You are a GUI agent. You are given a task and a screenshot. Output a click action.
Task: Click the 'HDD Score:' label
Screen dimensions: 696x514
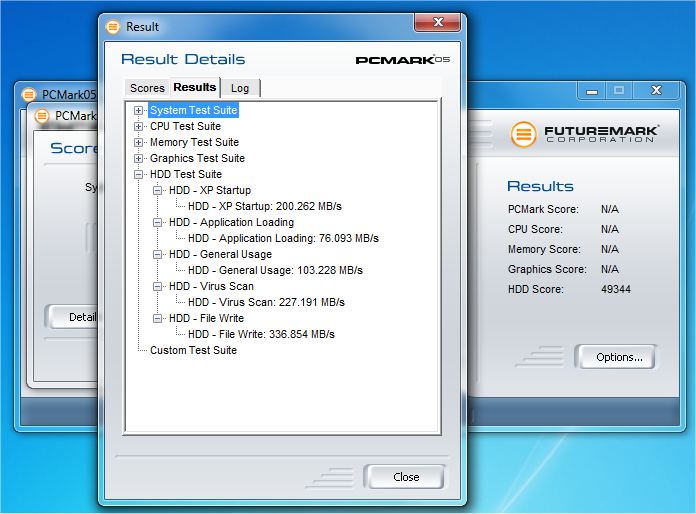click(536, 289)
